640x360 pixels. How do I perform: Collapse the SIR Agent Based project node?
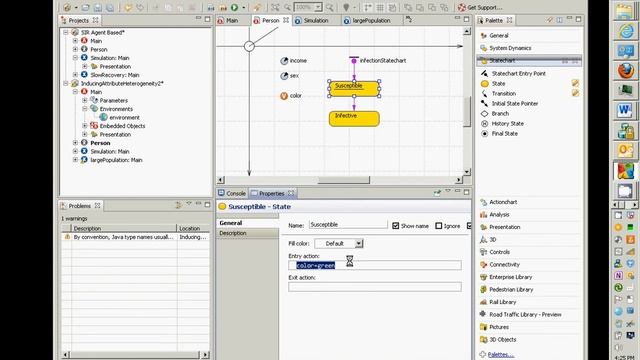pyautogui.click(x=66, y=32)
